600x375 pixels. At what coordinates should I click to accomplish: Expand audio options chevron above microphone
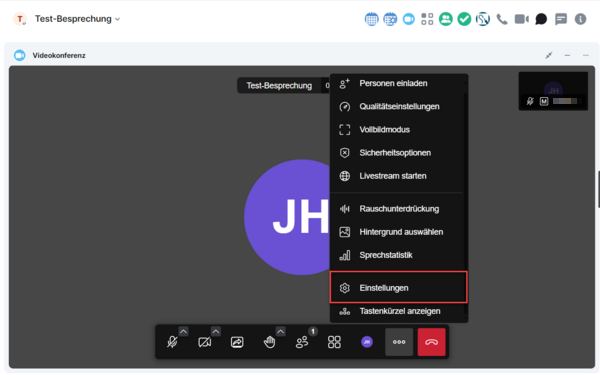(183, 331)
